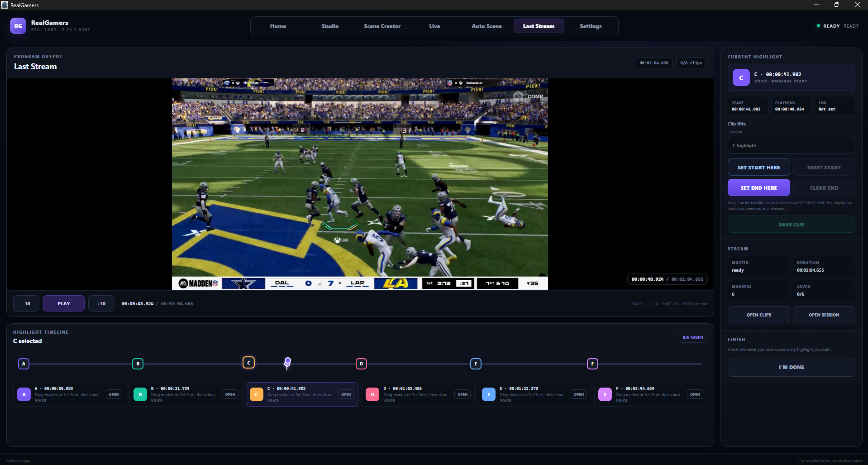
Task: Click the RG logo icon in the header
Action: 18,26
